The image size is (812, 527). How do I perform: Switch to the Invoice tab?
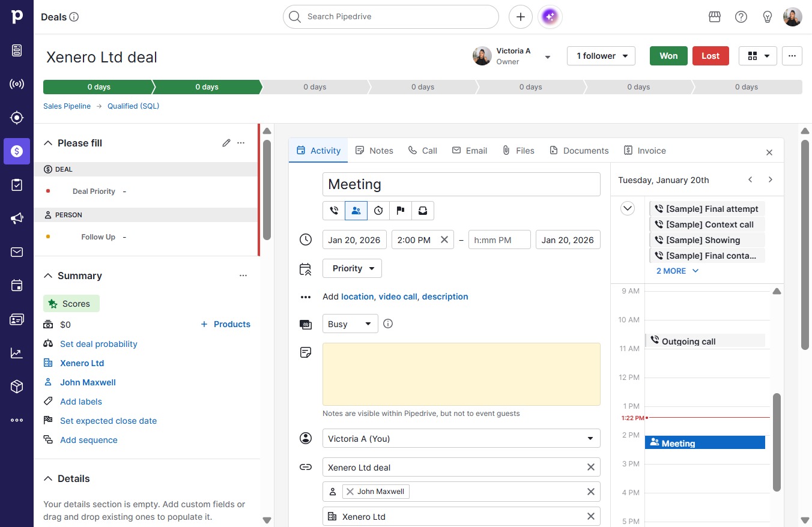(x=645, y=151)
